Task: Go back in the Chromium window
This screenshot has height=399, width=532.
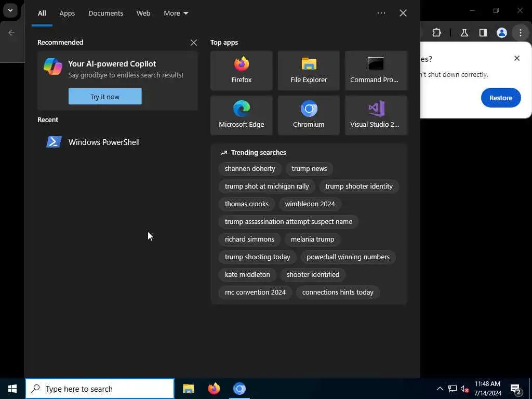Action: (x=11, y=33)
